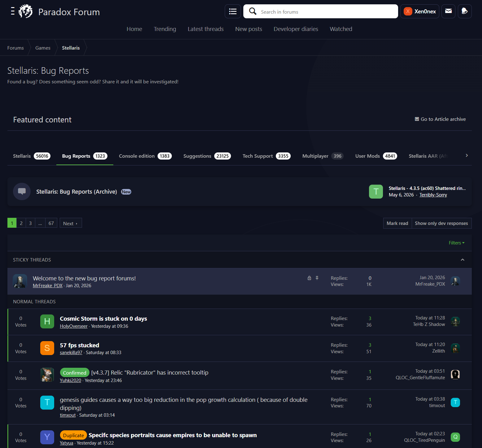Click TeHb Z Shadow's last-poster avatar
This screenshot has height=448, width=482.
tap(455, 321)
